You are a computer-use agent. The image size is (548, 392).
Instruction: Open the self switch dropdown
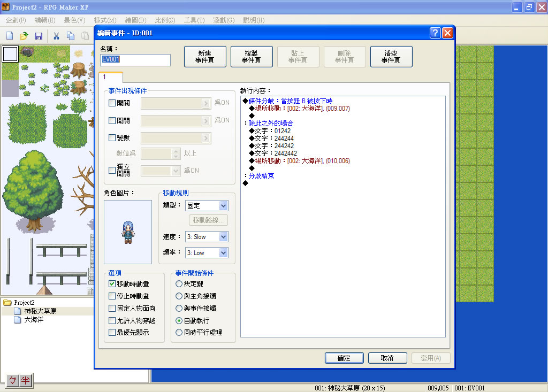[x=176, y=171]
